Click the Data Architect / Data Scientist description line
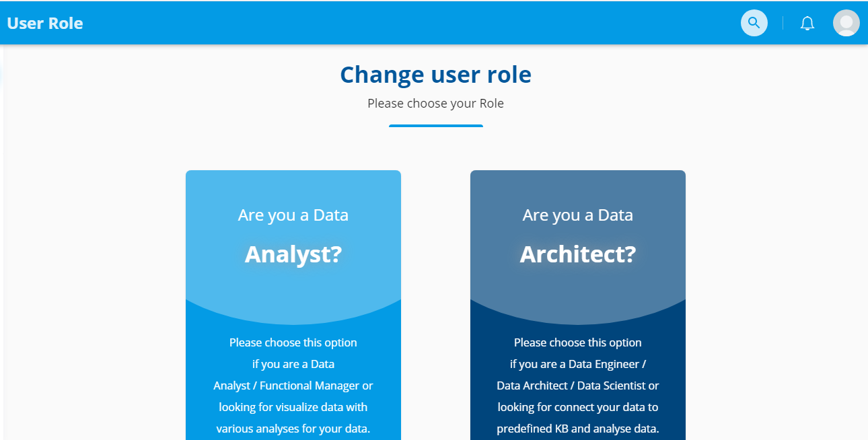868x440 pixels. coord(578,386)
